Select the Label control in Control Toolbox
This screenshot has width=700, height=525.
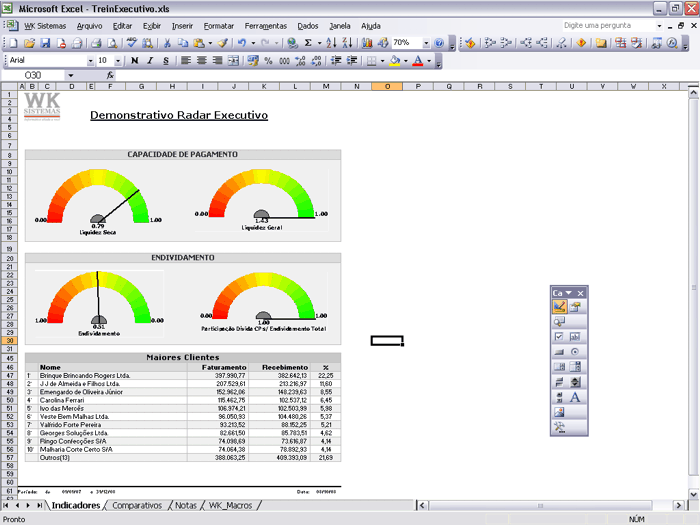[x=575, y=397]
